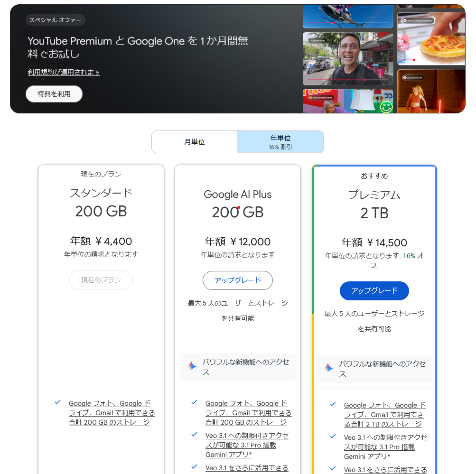Click the Gemini sparkle icon in the Premium card
The width and height of the screenshot is (476, 474).
tap(328, 368)
